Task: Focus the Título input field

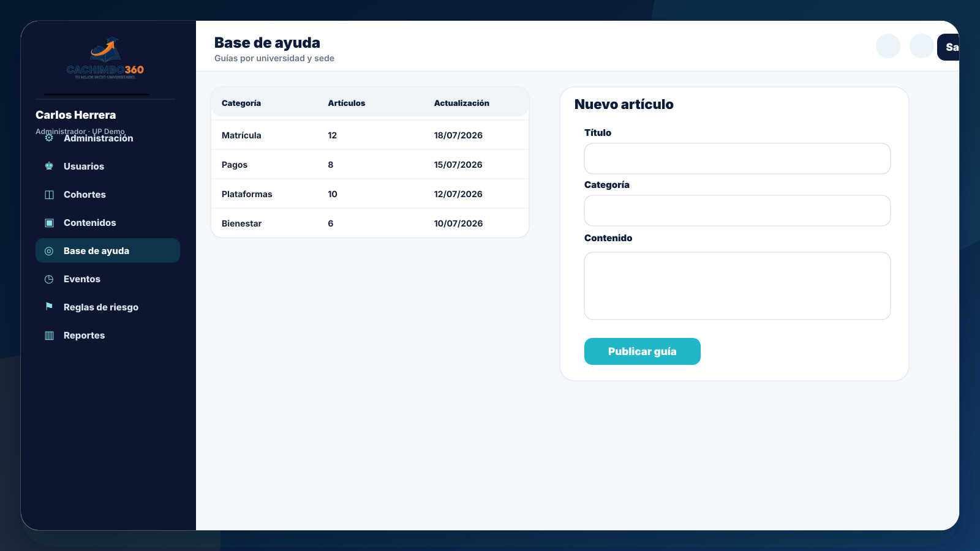Action: click(x=737, y=159)
